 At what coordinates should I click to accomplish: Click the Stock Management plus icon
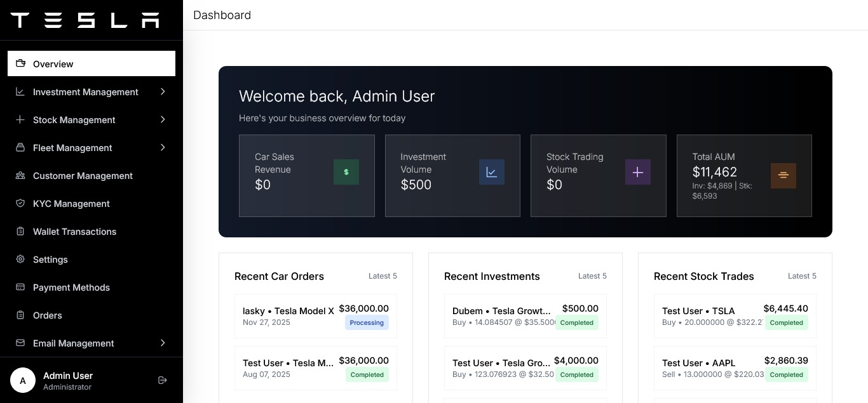(x=20, y=119)
